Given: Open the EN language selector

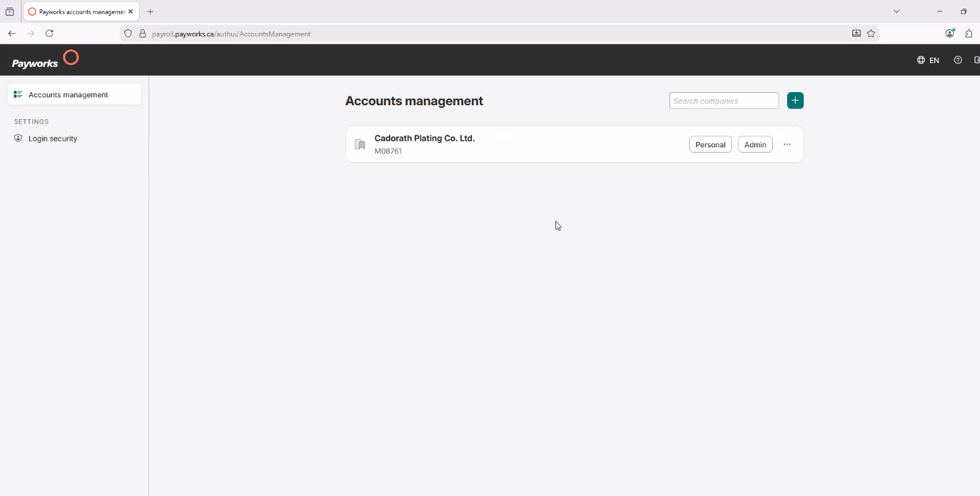Looking at the screenshot, I should tap(928, 60).
